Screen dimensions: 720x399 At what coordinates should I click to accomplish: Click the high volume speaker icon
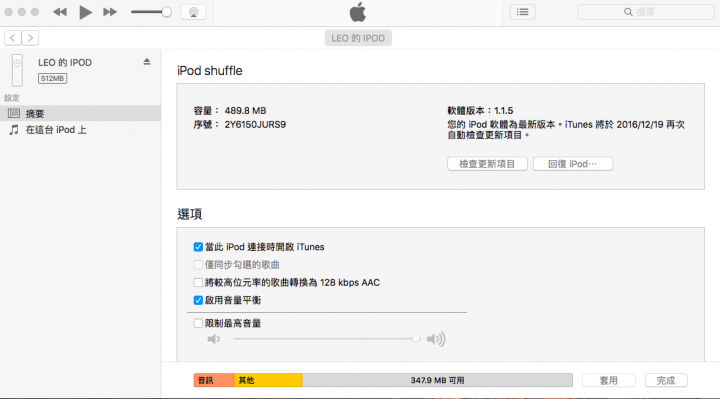[x=436, y=339]
